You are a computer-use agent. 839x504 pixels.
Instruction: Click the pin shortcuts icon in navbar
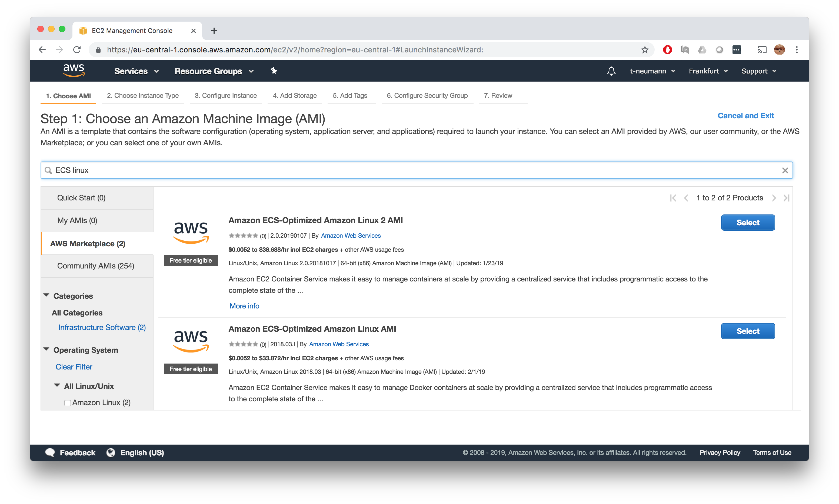pos(274,71)
